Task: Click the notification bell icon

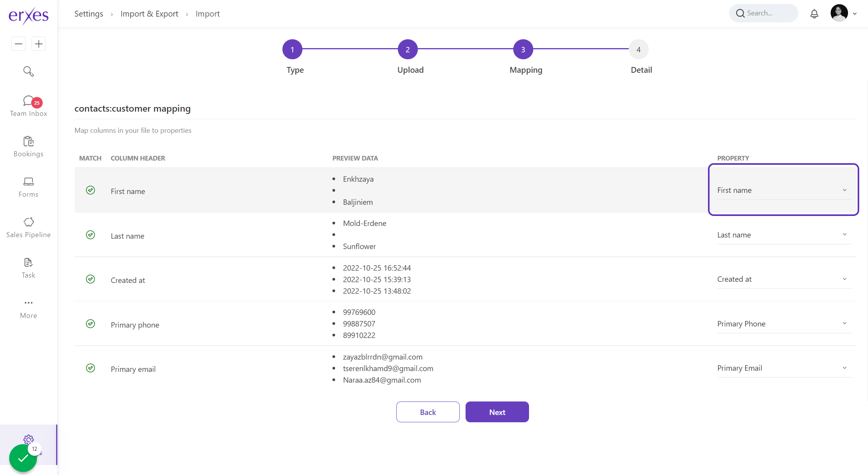Action: pos(814,14)
